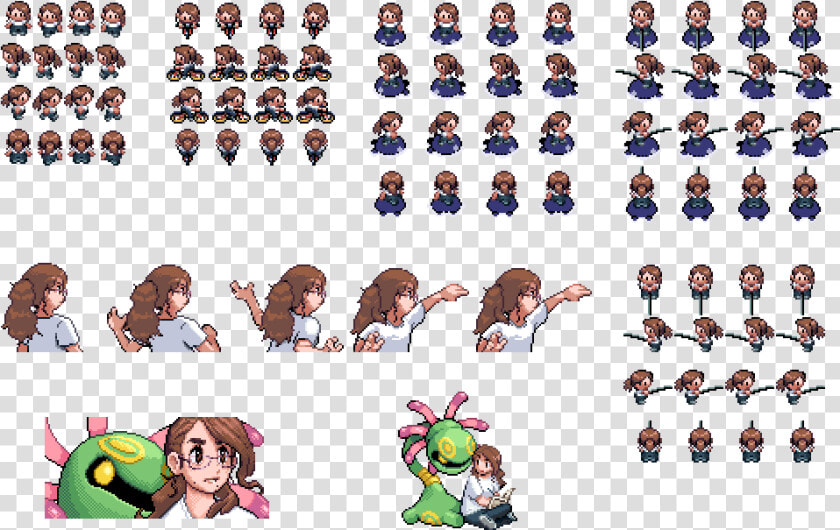840x530 pixels.
Task: Select the final throwing frame with arm outstretched
Action: pos(533,310)
